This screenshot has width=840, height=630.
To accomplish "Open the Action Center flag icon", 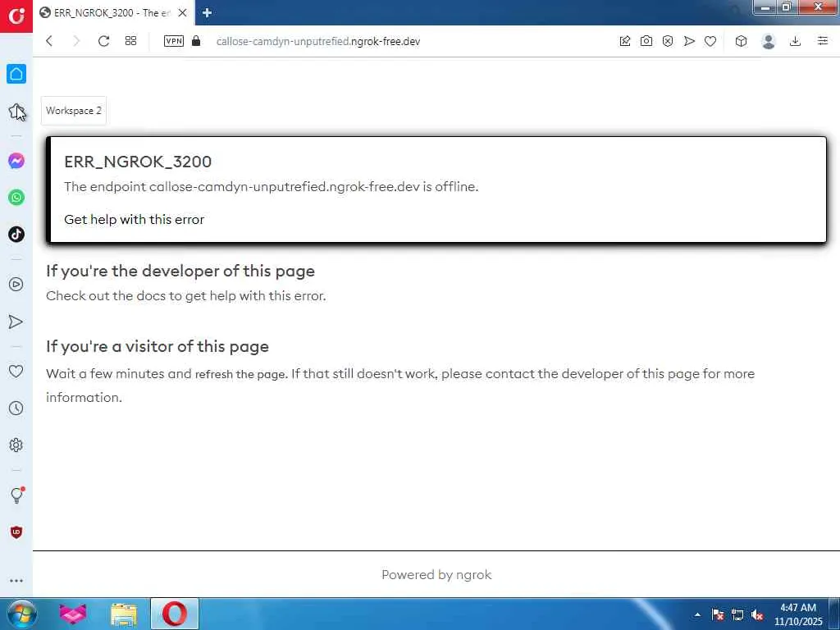I will click(718, 615).
